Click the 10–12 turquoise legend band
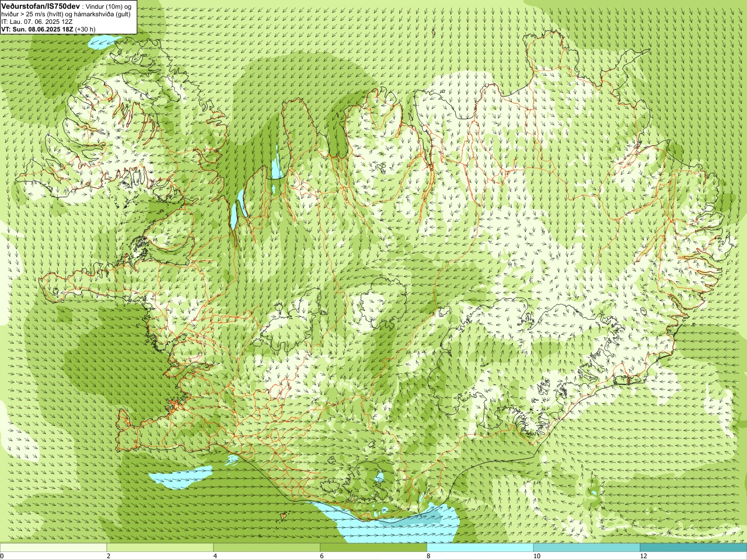 point(587,548)
